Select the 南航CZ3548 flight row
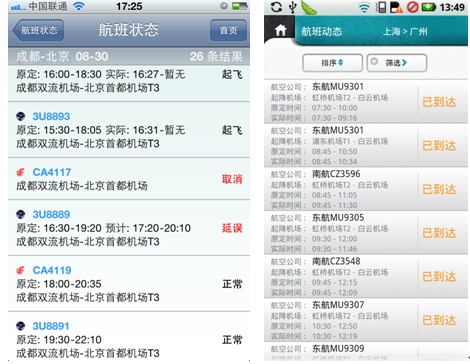 [366, 276]
